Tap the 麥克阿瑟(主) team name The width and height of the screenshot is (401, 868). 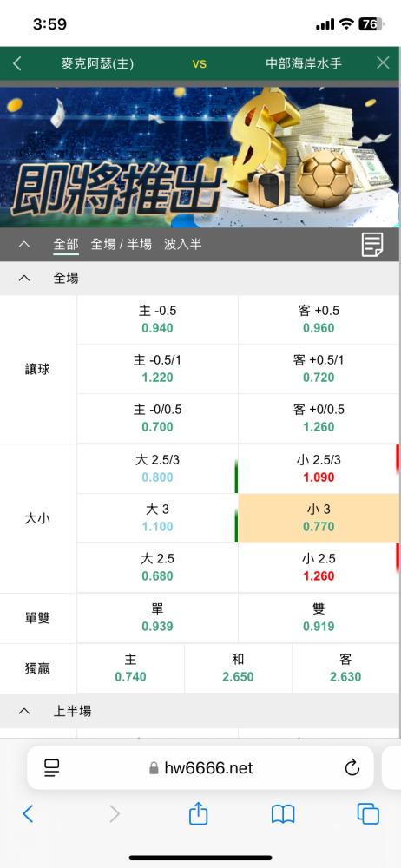click(97, 63)
